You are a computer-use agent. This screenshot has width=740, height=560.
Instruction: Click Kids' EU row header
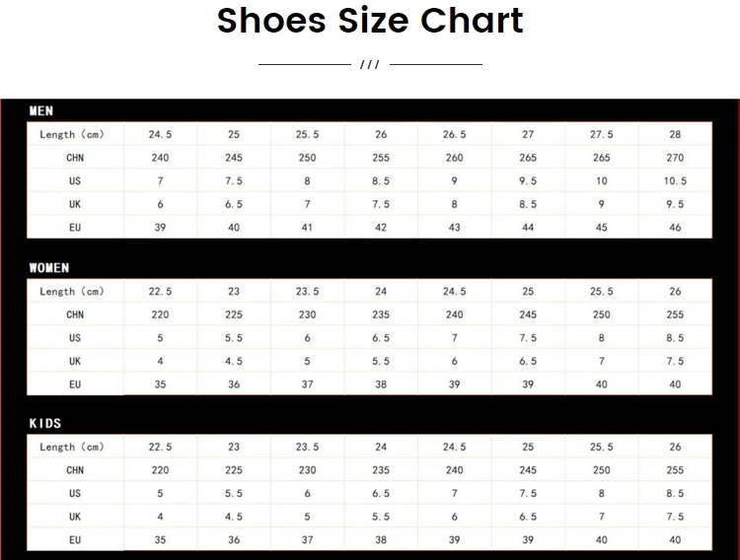75,539
